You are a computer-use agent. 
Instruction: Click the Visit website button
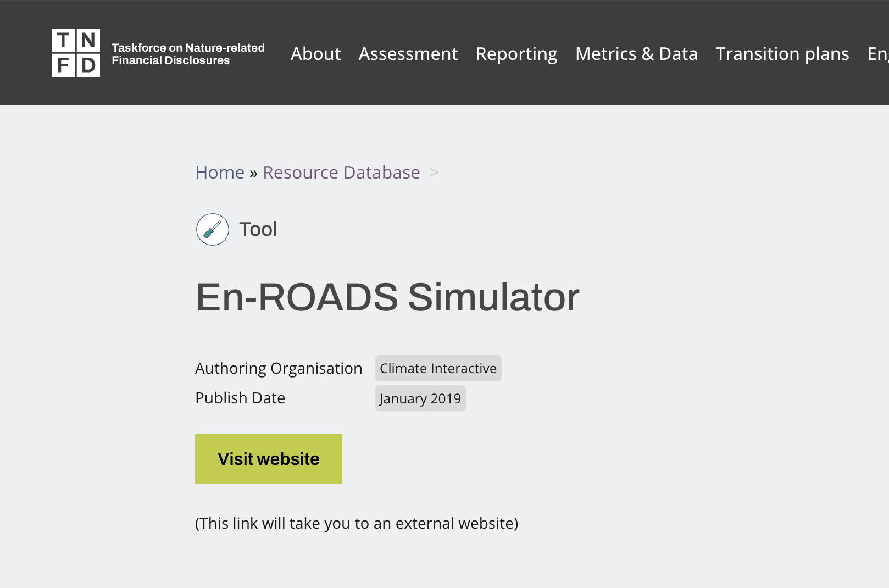[268, 459]
